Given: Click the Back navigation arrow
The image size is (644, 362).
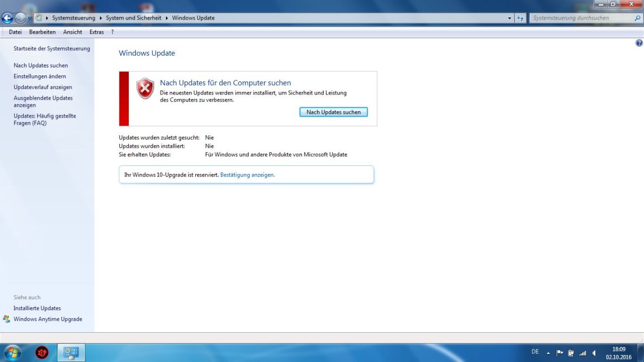Looking at the screenshot, I should coord(7,19).
